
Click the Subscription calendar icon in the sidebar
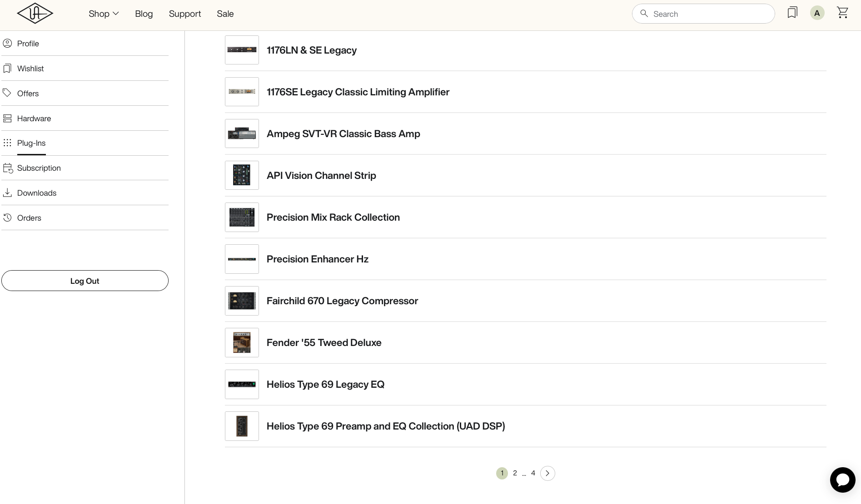(8, 168)
